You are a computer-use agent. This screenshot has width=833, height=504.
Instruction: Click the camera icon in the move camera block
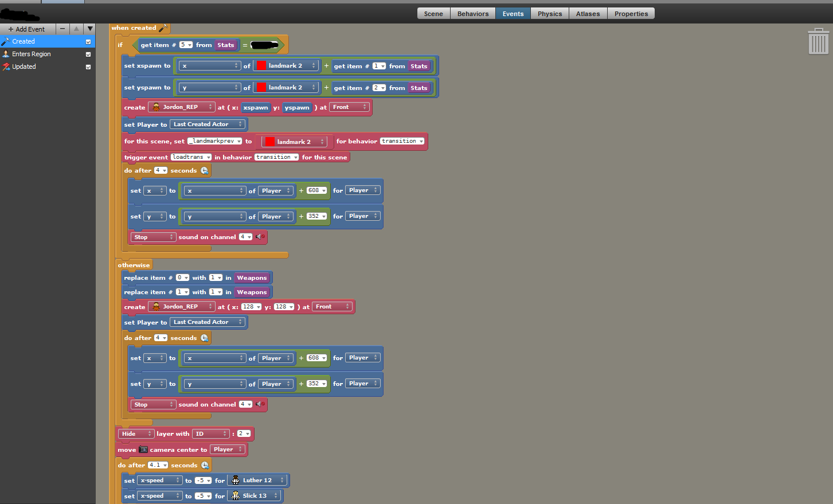(x=143, y=450)
